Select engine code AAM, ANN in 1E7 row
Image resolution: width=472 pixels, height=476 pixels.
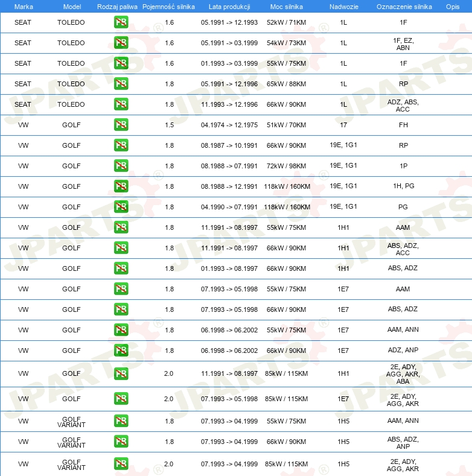click(403, 329)
